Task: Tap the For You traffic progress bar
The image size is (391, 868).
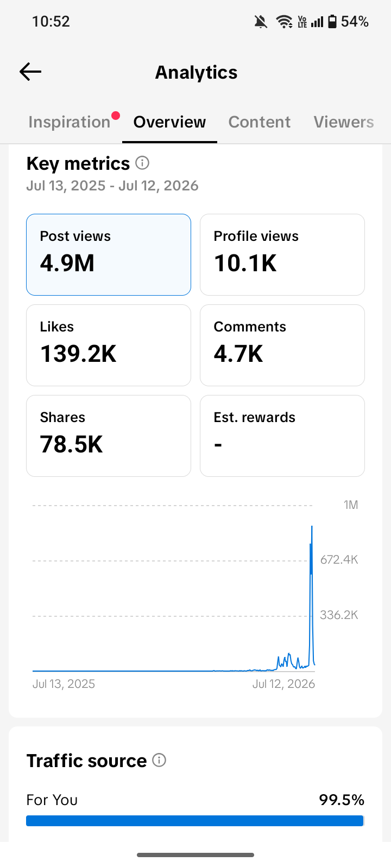Action: 195,820
